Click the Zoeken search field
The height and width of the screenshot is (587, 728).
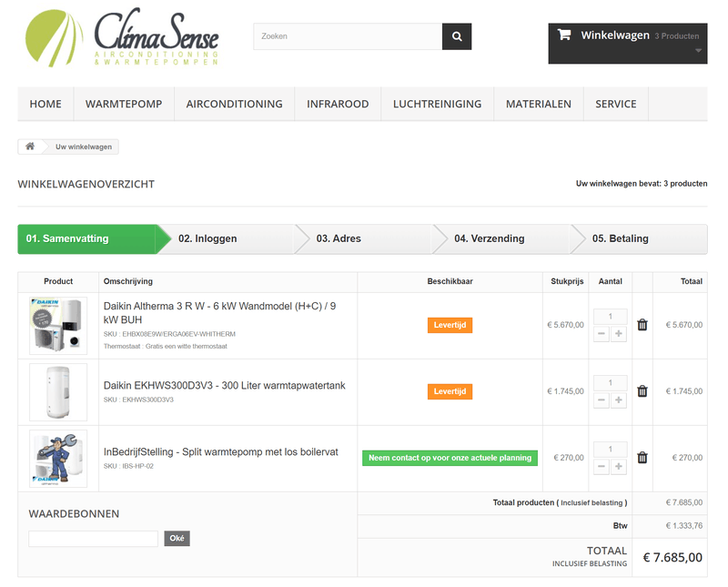348,36
